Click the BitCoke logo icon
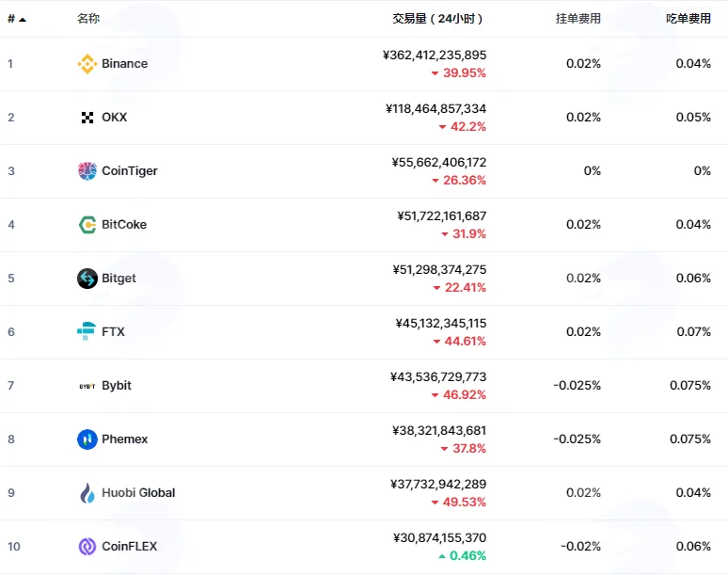 (x=87, y=225)
